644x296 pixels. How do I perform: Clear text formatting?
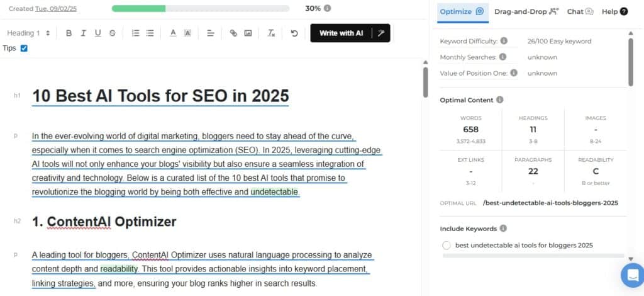271,33
